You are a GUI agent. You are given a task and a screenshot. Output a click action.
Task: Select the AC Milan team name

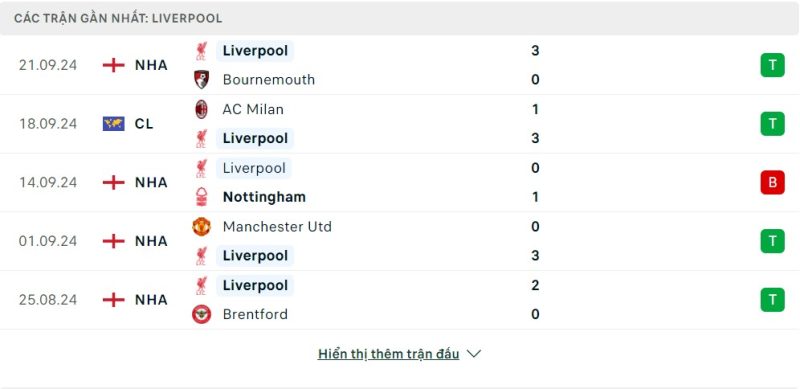click(253, 109)
